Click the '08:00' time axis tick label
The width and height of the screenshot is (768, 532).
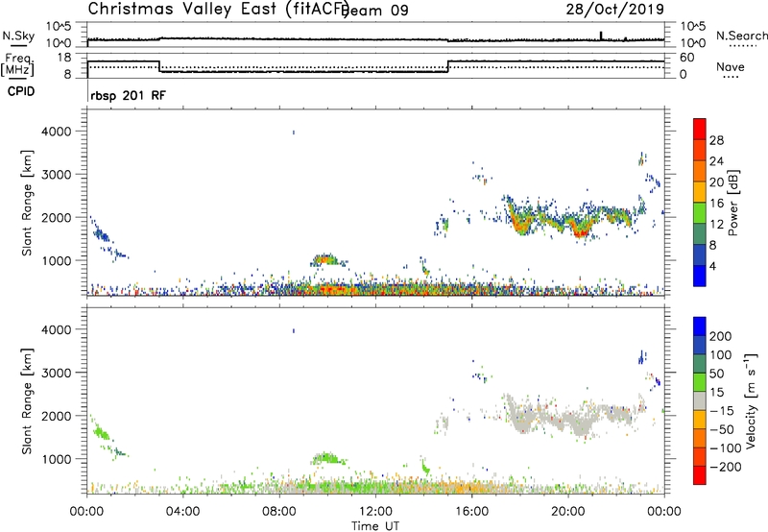tap(279, 512)
